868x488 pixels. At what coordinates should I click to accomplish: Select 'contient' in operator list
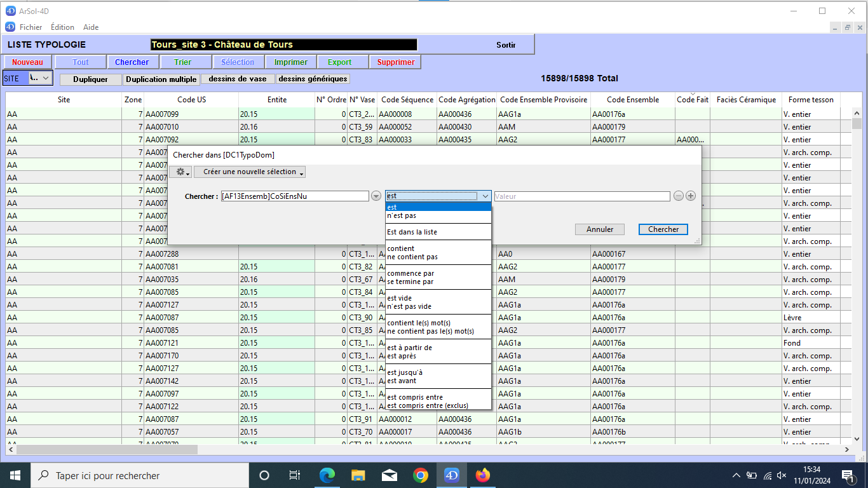pyautogui.click(x=401, y=248)
